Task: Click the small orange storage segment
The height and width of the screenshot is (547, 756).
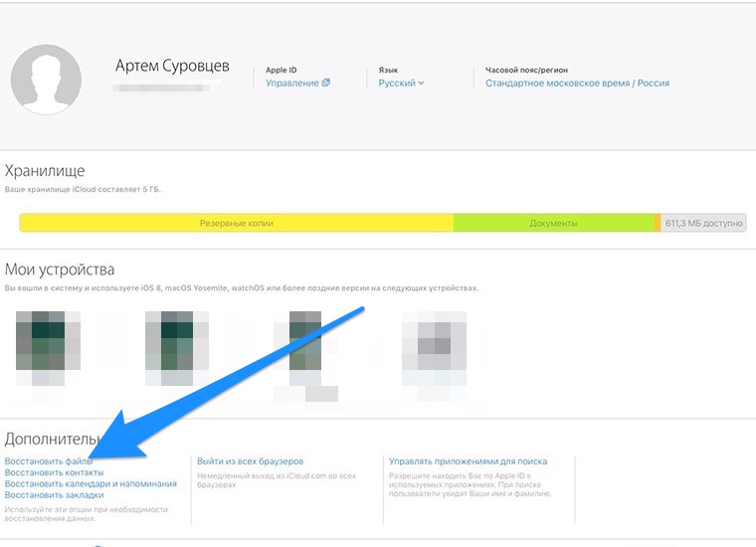Action: (x=658, y=223)
